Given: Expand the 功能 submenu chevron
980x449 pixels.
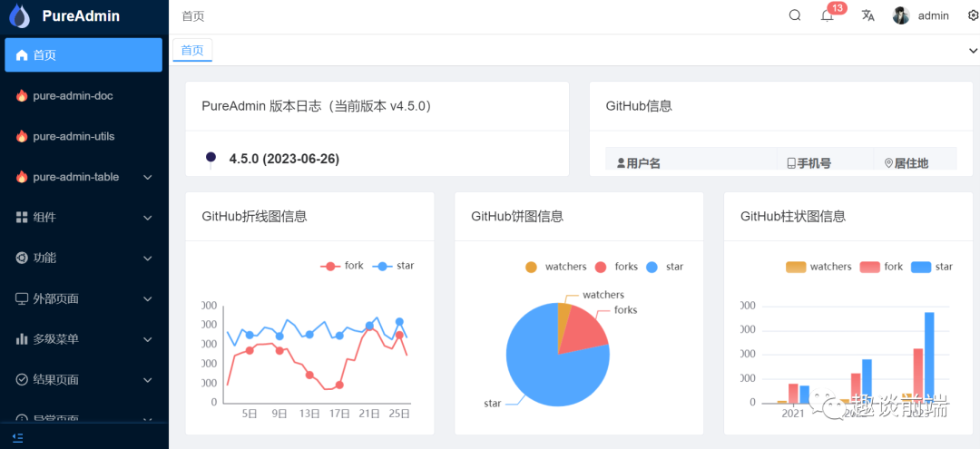Looking at the screenshot, I should point(148,259).
